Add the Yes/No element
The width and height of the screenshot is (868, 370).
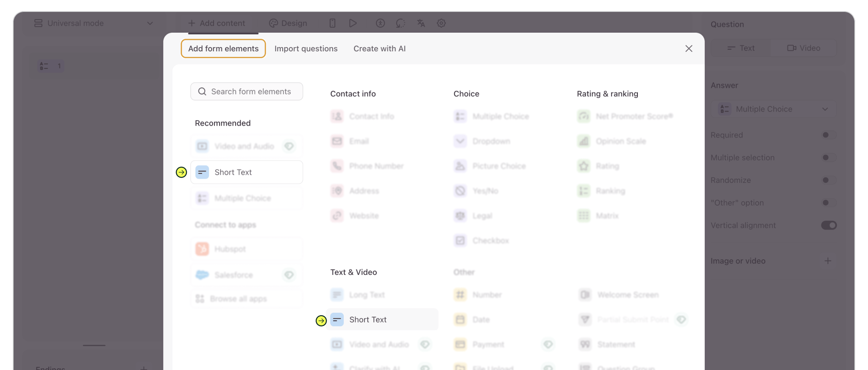click(476, 191)
